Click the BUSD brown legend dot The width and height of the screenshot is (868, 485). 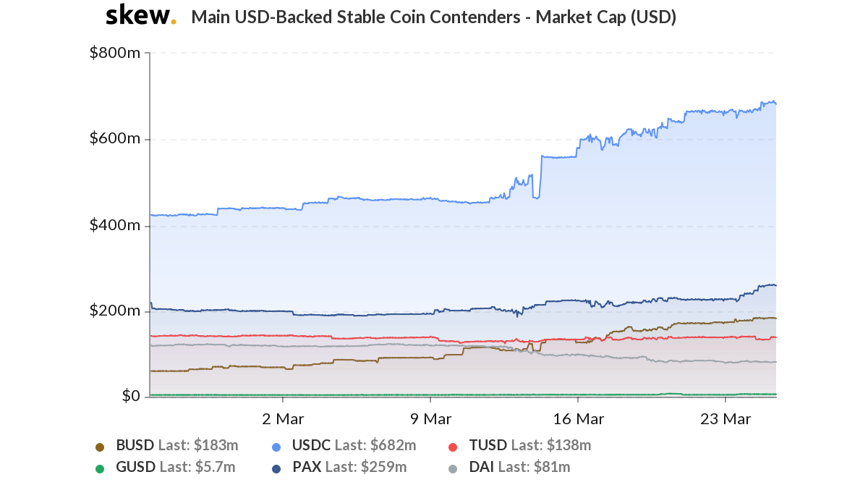100,447
